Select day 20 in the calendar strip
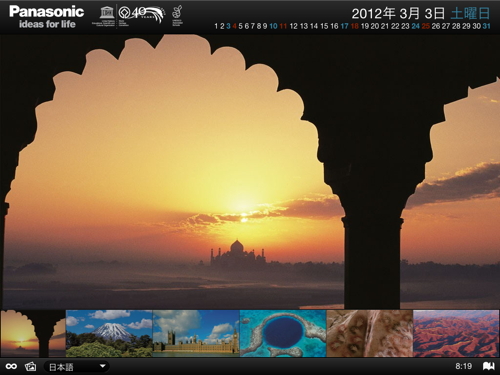 pyautogui.click(x=375, y=26)
